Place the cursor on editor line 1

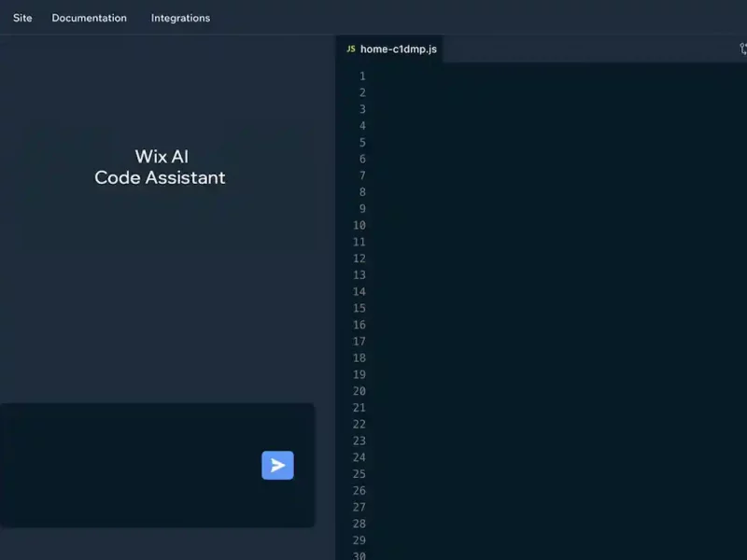click(x=557, y=77)
